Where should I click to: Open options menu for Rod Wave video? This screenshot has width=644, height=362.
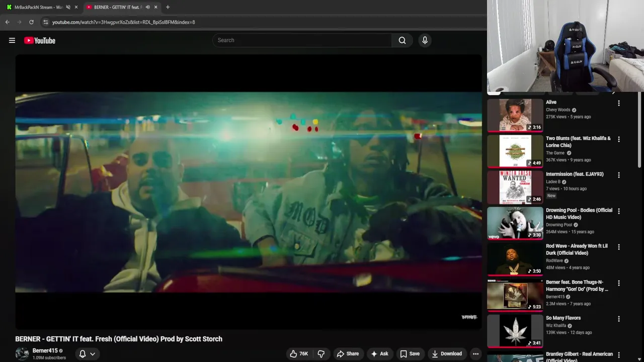tap(619, 247)
